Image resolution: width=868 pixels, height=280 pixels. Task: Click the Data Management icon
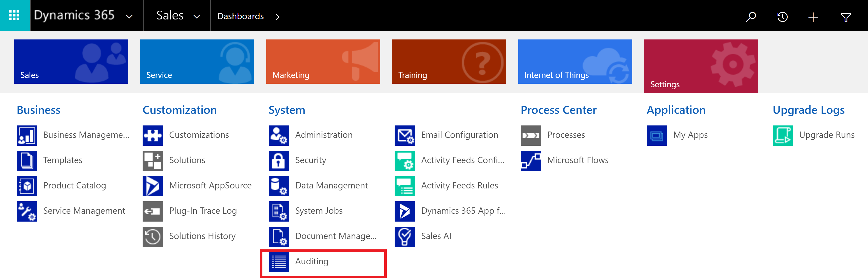pos(279,186)
